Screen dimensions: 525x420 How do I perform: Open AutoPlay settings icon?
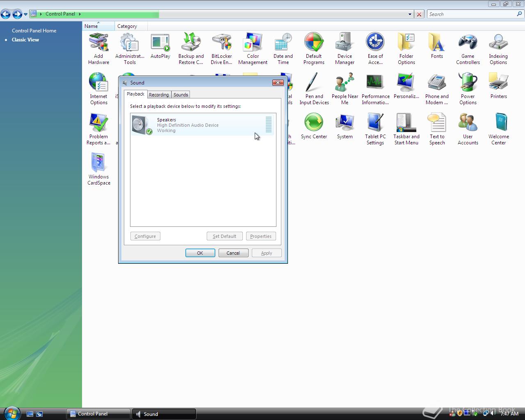[160, 46]
